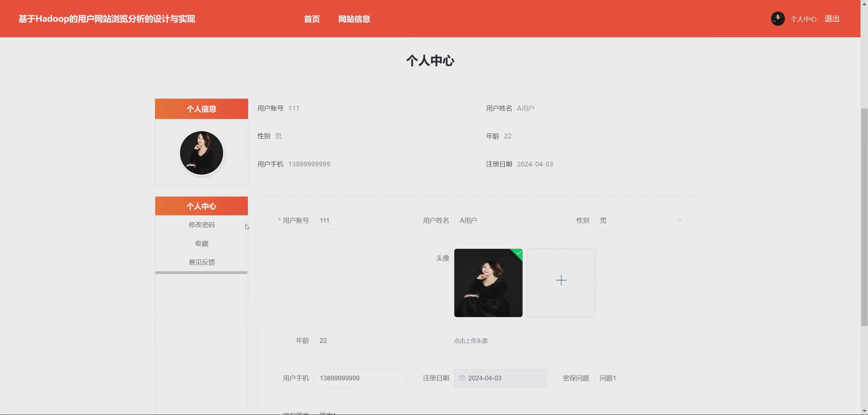Screen dimensions: 868x415
Task: Select 修改密码 in the sidebar
Action: tap(202, 224)
